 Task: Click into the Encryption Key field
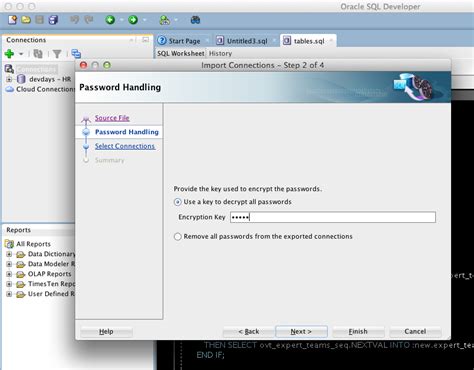(x=333, y=217)
